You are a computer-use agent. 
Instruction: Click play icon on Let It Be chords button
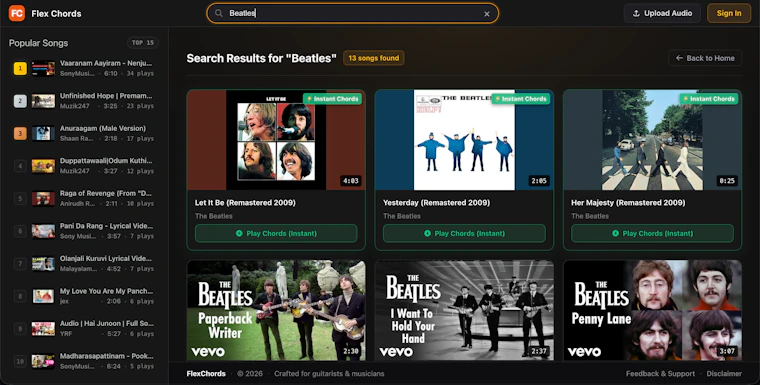[239, 233]
